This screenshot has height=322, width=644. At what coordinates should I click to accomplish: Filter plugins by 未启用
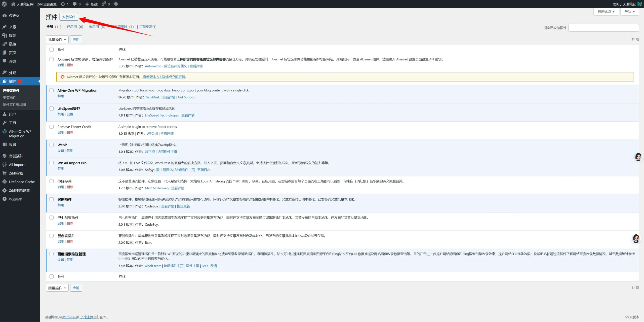pos(94,27)
